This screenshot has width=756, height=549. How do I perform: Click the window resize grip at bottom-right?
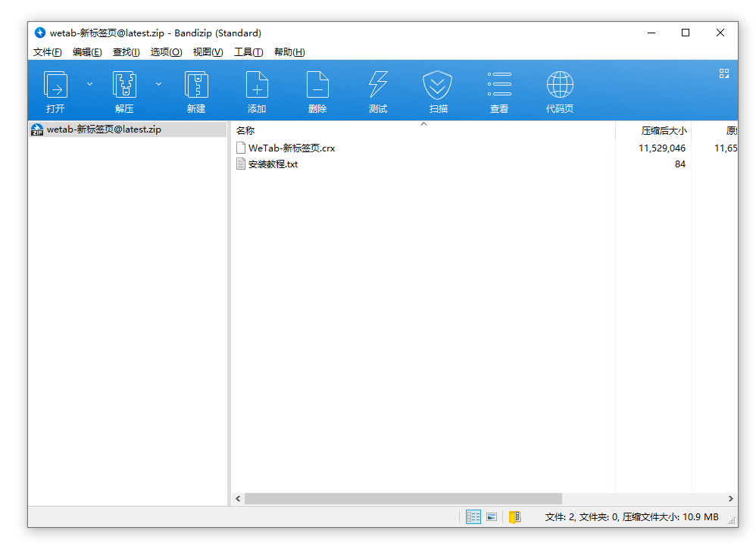click(732, 521)
